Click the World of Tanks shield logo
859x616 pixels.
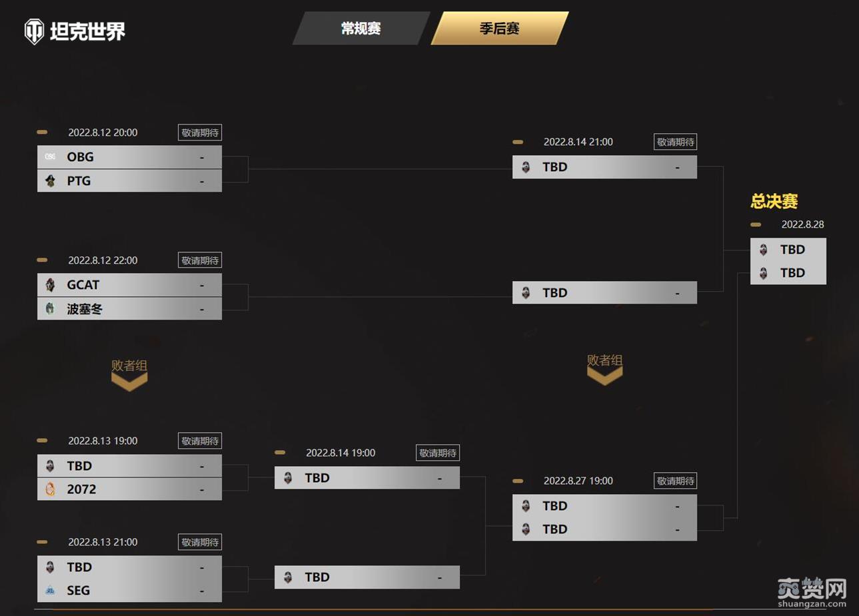click(34, 31)
